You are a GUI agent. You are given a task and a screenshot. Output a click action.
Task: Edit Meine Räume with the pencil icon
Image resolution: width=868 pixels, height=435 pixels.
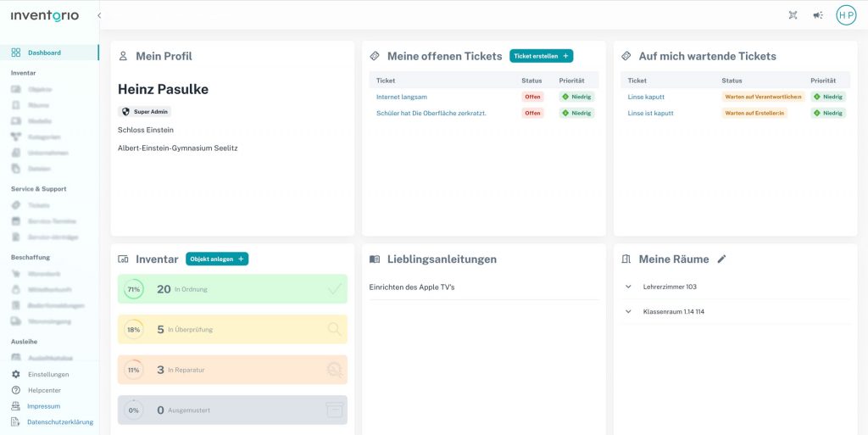pos(721,259)
